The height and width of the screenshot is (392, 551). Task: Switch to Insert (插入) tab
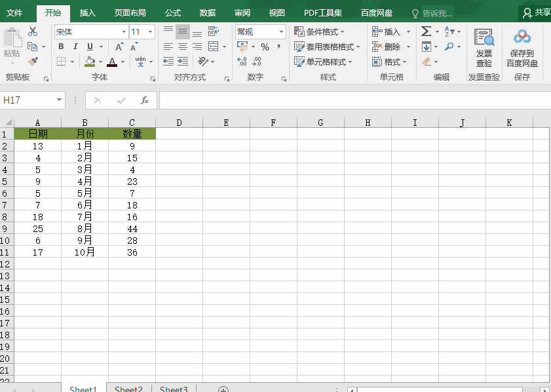click(88, 13)
